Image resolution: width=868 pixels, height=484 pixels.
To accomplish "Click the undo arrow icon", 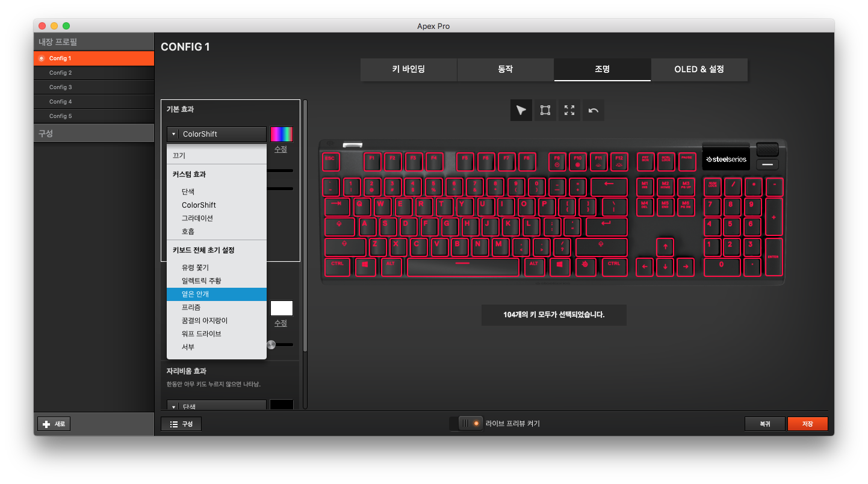I will click(594, 110).
